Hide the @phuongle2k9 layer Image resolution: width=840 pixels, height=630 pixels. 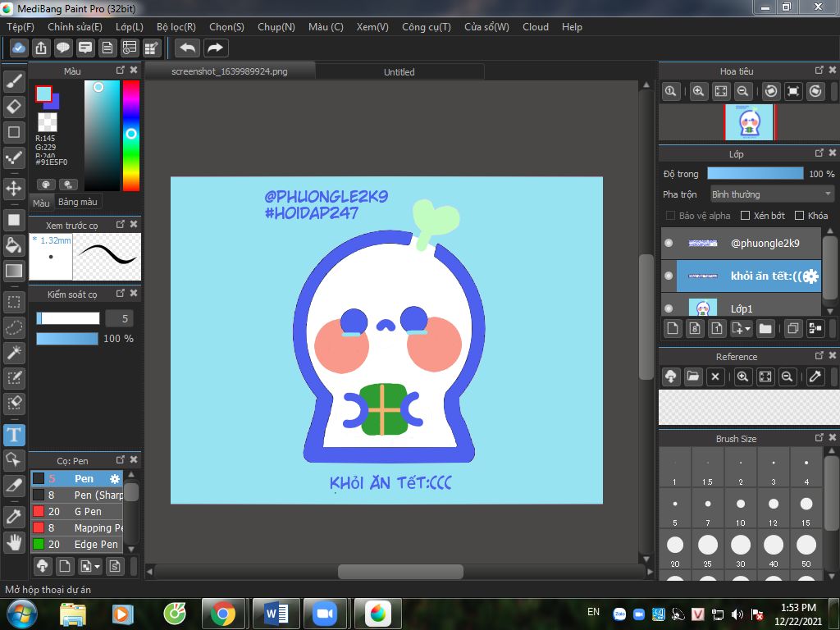tap(669, 243)
